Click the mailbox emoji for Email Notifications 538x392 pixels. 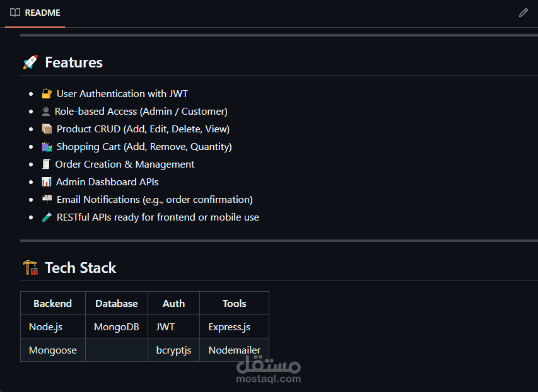click(47, 200)
